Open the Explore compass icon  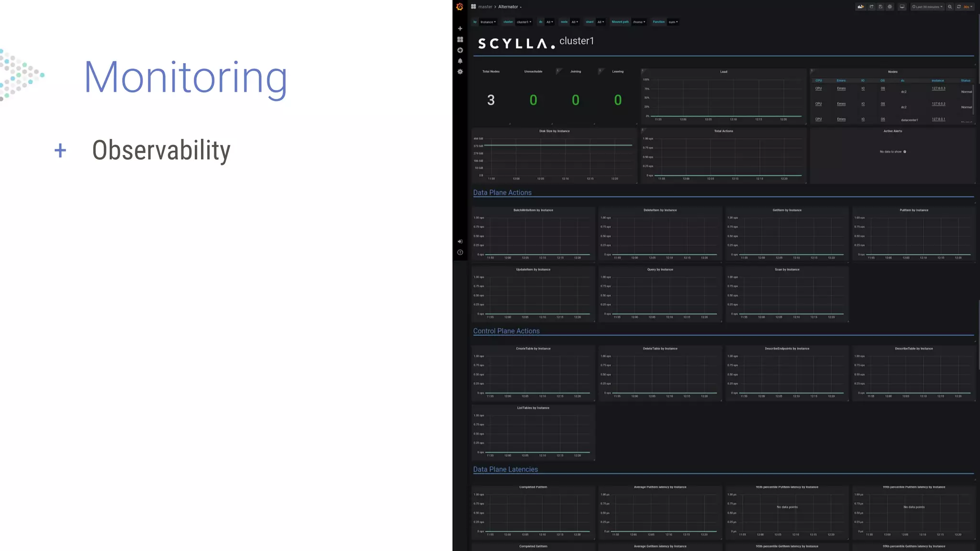(x=460, y=50)
